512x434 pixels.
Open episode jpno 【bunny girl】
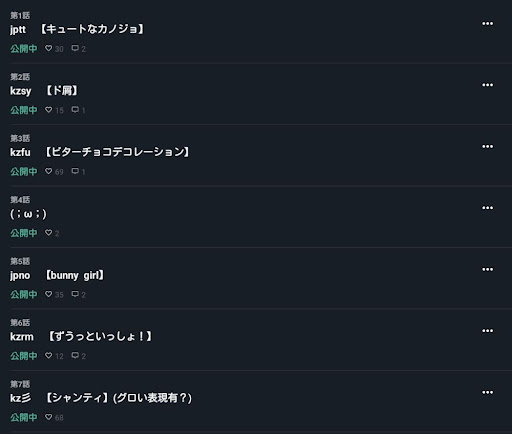(57, 275)
